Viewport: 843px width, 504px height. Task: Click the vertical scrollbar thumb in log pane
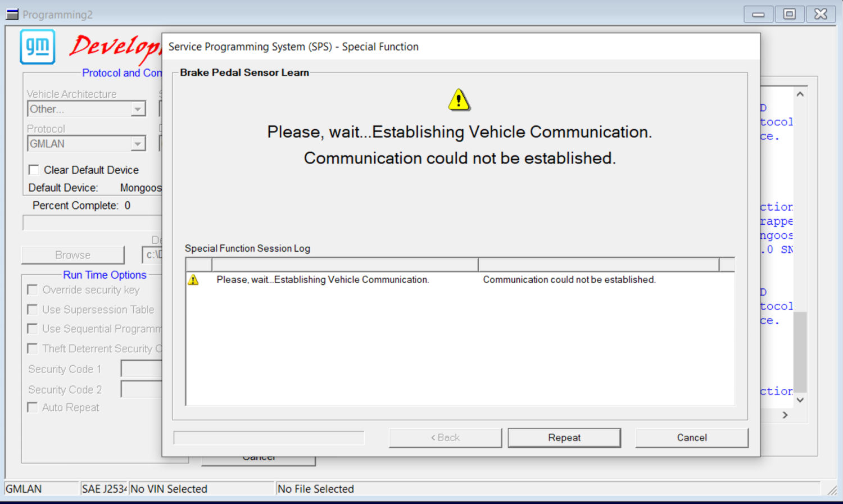click(x=800, y=352)
